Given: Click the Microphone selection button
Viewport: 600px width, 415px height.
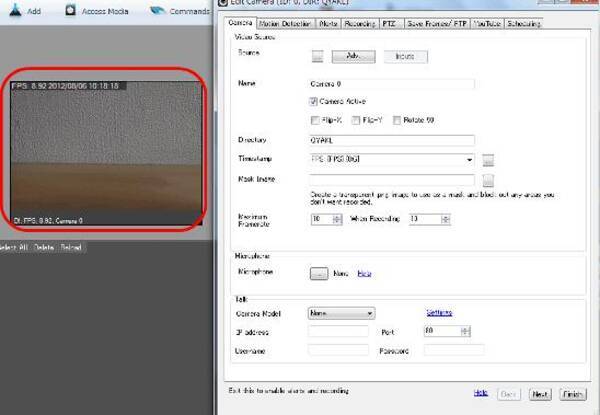Looking at the screenshot, I should (318, 272).
